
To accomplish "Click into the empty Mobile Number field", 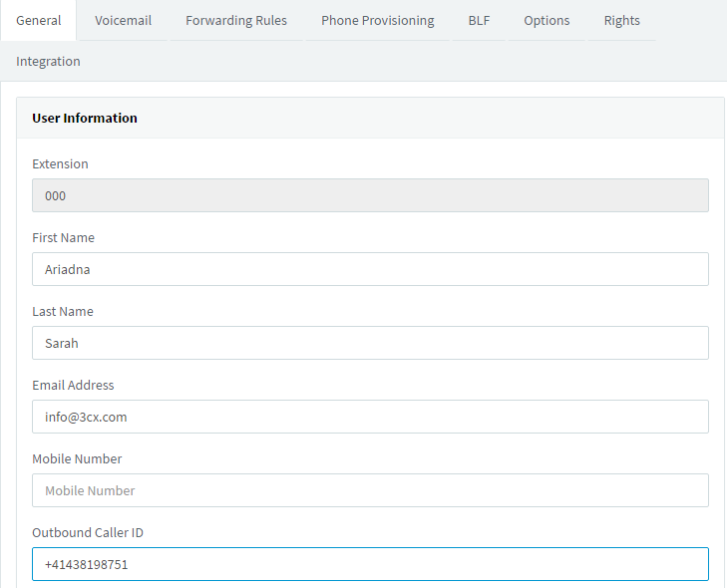I will [x=370, y=490].
